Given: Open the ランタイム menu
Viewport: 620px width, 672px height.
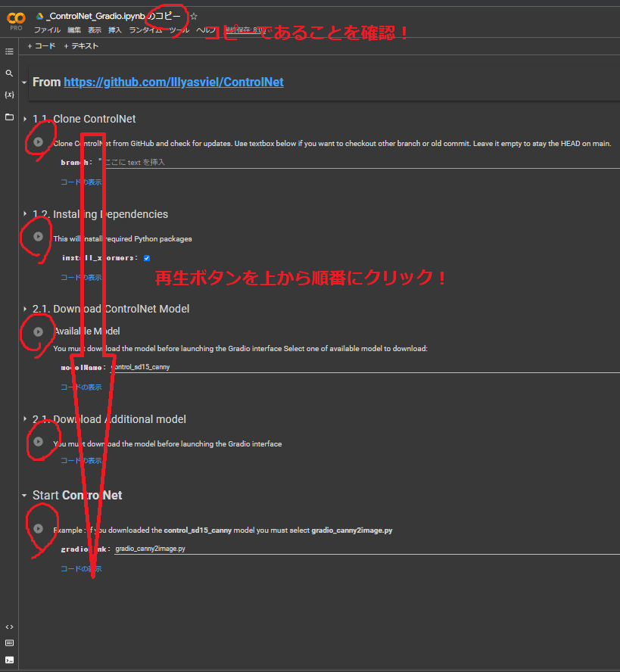Looking at the screenshot, I should coord(145,30).
